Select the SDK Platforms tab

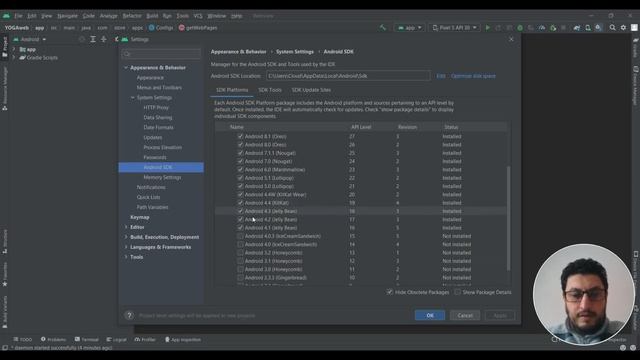point(232,90)
